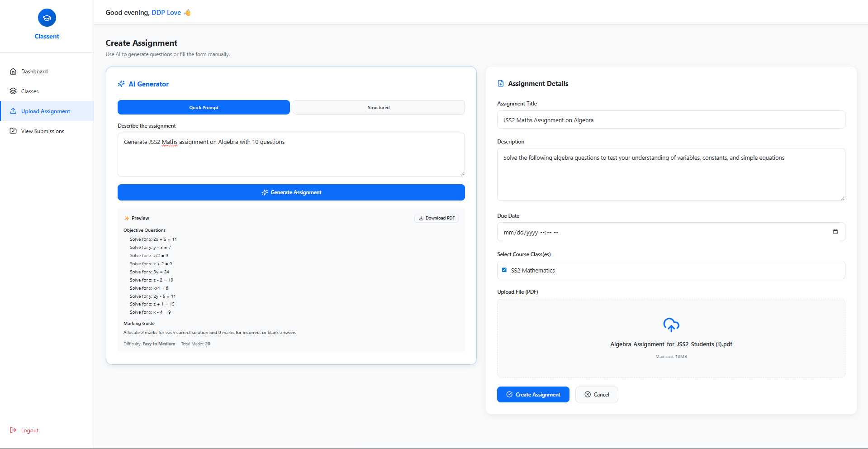Click the Dashboard home icon

[x=13, y=72]
